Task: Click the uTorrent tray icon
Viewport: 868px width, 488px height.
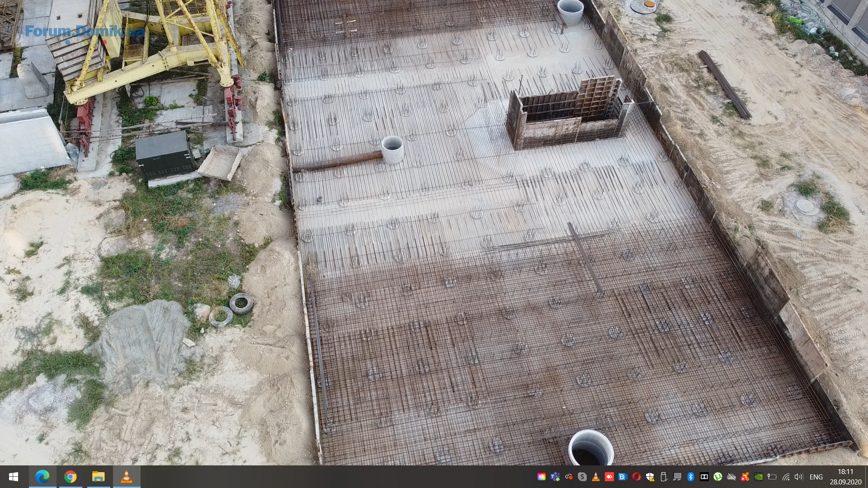Action: pos(718,477)
